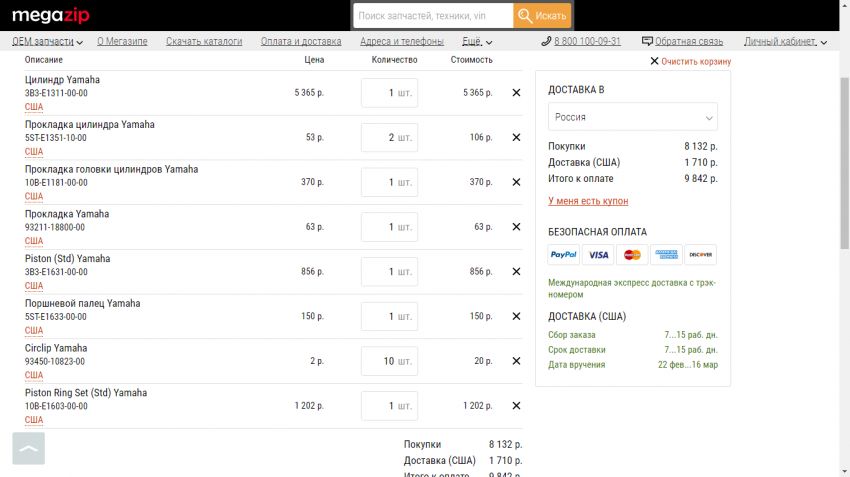Click part number 93450-10823-00
This screenshot has height=477, width=850.
[55, 362]
